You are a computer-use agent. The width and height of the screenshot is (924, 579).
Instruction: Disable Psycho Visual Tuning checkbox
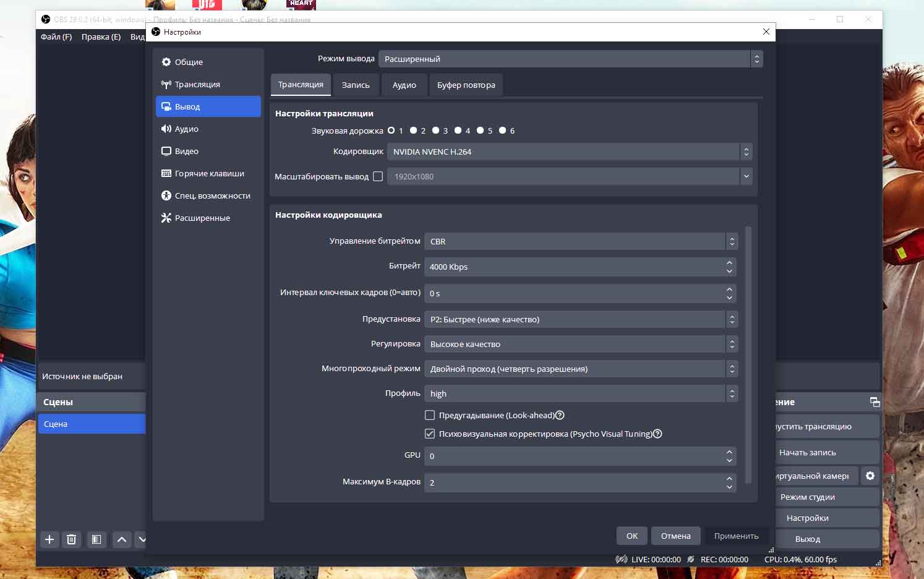tap(430, 434)
